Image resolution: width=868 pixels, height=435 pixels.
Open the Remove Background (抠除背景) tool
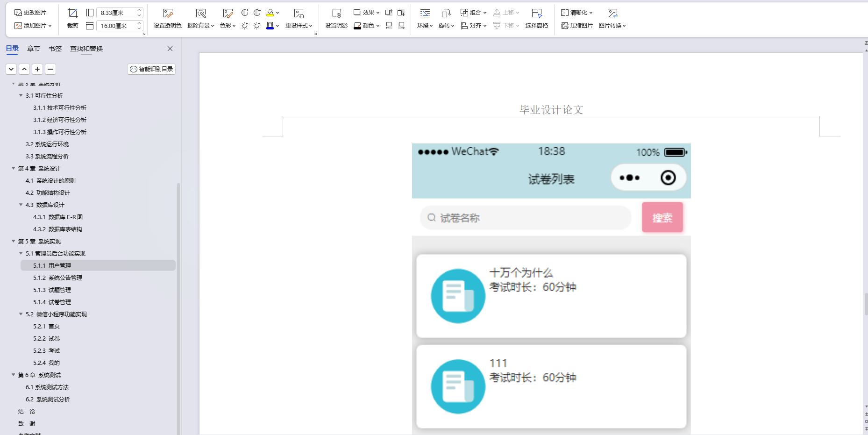point(200,19)
